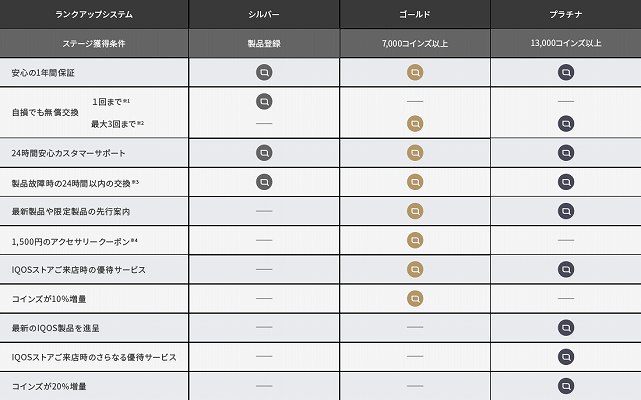This screenshot has height=400, width=641.
Task: Click the ランクアップシステム header cell
Action: tap(94, 14)
